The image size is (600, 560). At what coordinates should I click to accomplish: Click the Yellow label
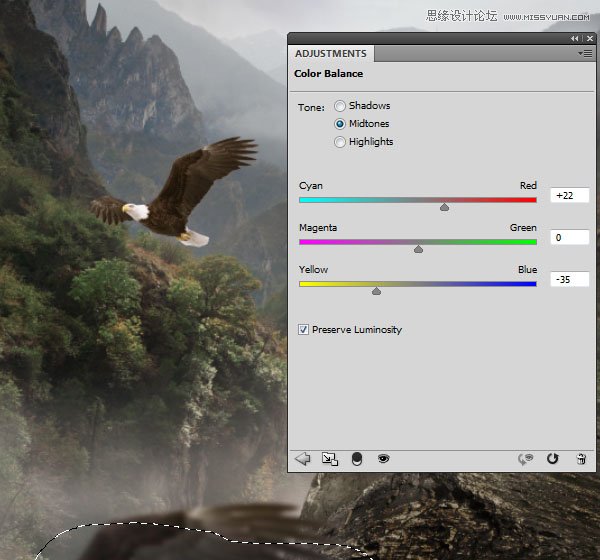pos(313,269)
